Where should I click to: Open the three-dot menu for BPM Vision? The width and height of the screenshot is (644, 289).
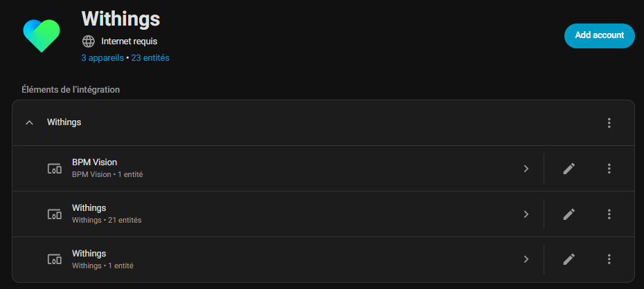(609, 168)
